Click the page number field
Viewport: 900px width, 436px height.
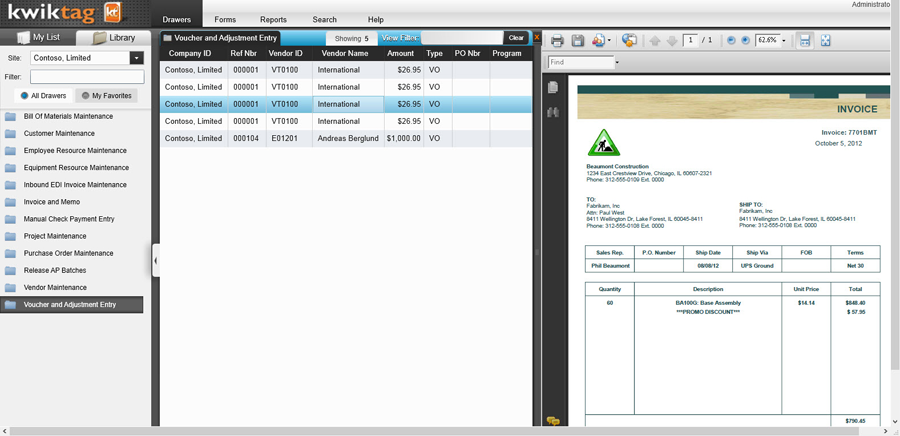click(x=690, y=40)
